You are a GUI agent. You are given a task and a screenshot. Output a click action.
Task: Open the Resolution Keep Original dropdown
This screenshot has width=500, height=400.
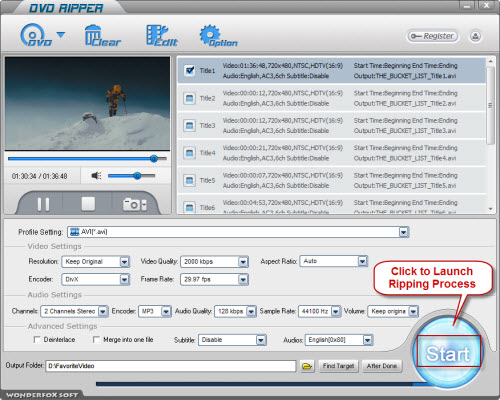click(125, 262)
